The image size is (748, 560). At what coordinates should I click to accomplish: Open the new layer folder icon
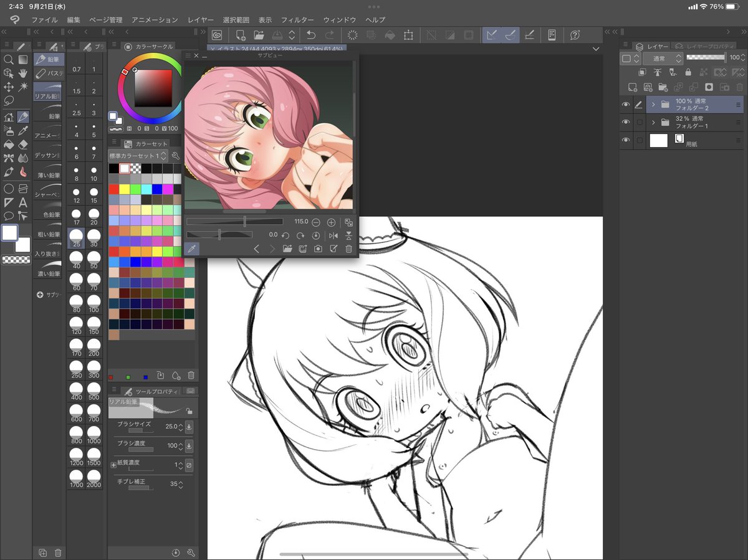[663, 87]
